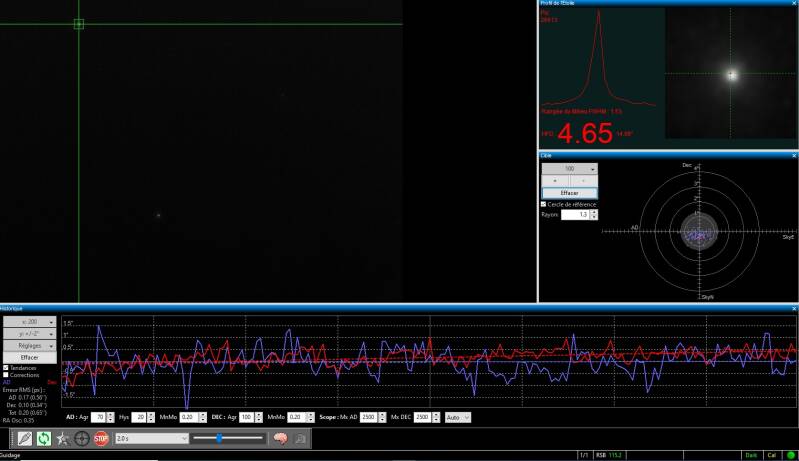Open the 100 zoom dropdown in Cible panel
Image resolution: width=799 pixels, height=461 pixels.
point(569,169)
